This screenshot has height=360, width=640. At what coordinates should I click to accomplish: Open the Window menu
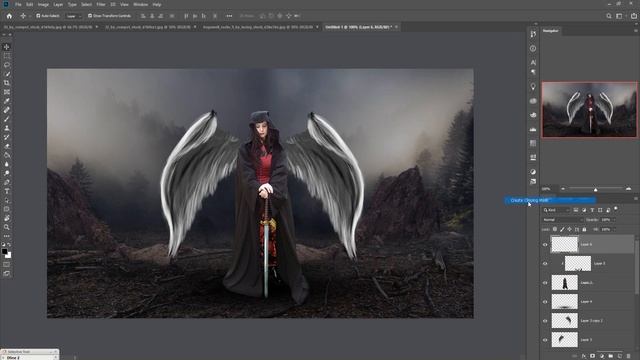pos(140,4)
